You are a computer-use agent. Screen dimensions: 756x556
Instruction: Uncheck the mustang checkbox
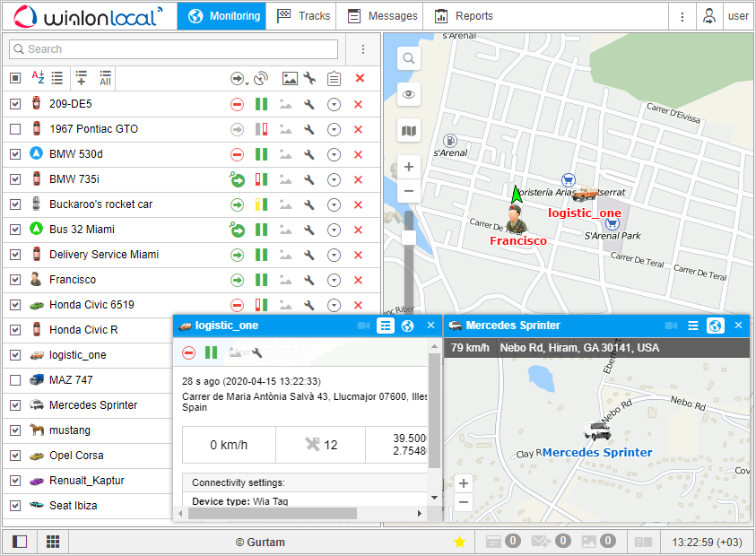coord(15,430)
